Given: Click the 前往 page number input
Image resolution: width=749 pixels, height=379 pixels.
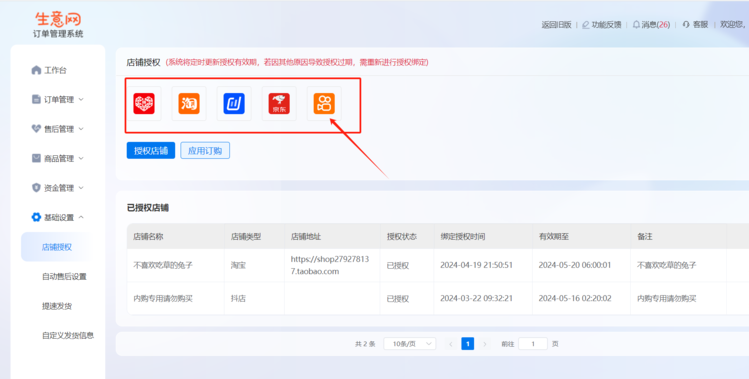Looking at the screenshot, I should [533, 344].
